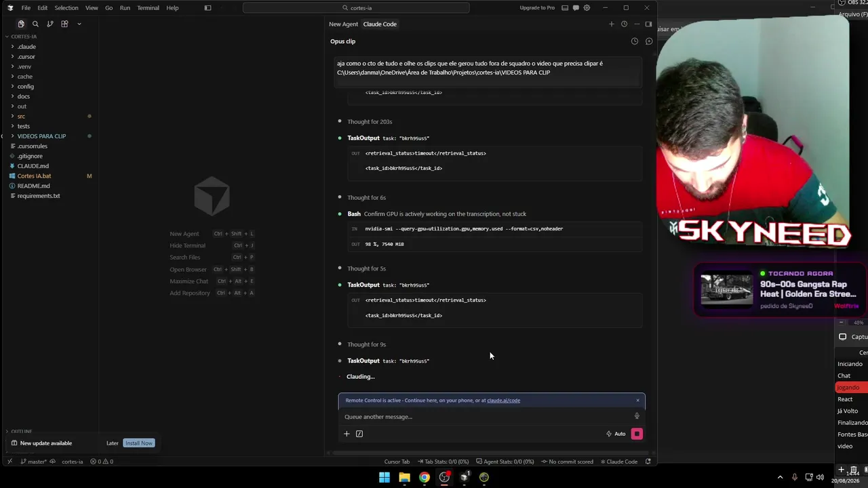Open the Terminal menu

(148, 8)
